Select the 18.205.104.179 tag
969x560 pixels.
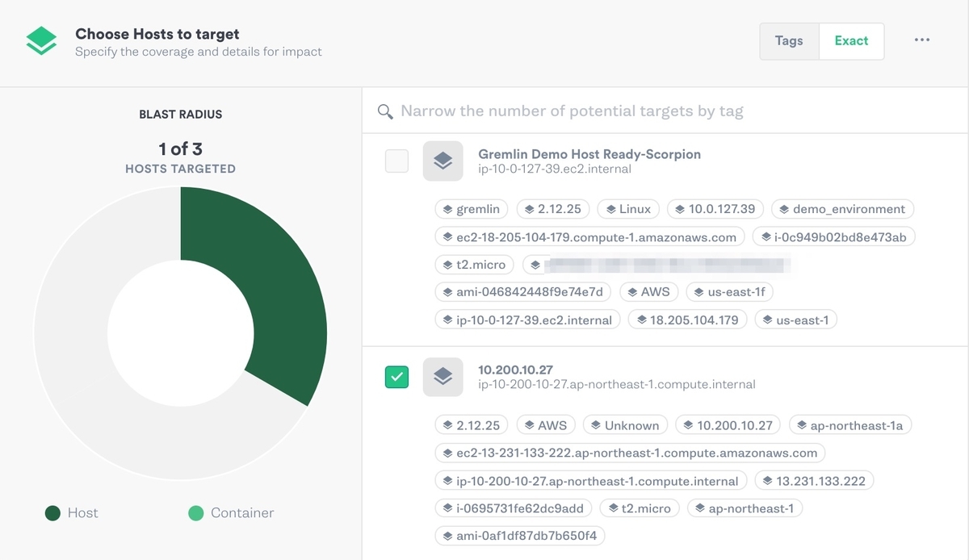point(687,320)
